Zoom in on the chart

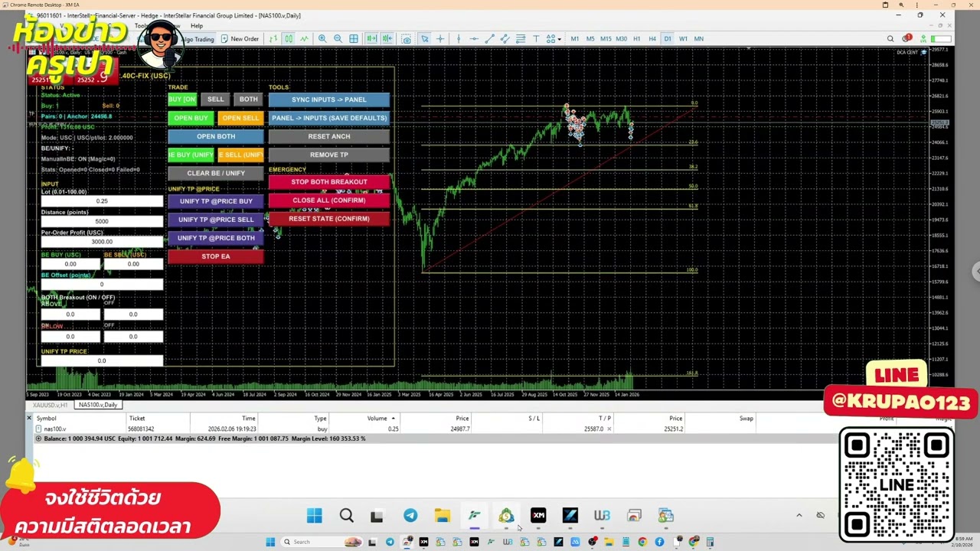click(322, 39)
